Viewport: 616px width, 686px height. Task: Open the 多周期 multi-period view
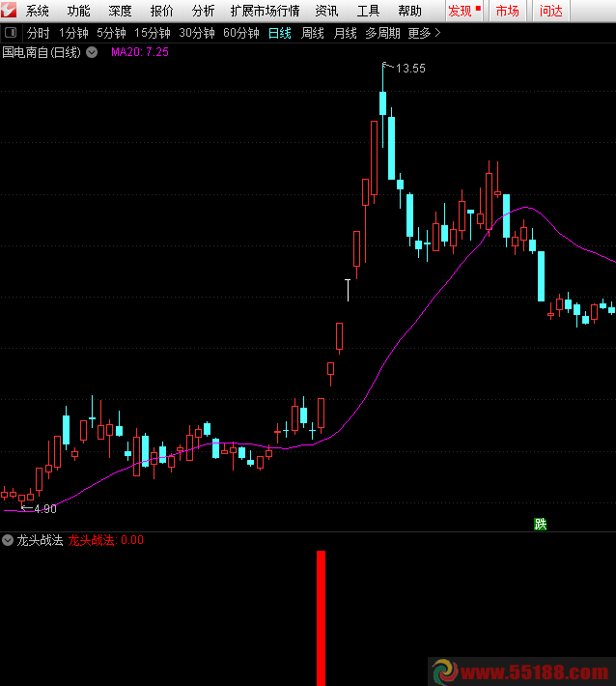point(382,33)
